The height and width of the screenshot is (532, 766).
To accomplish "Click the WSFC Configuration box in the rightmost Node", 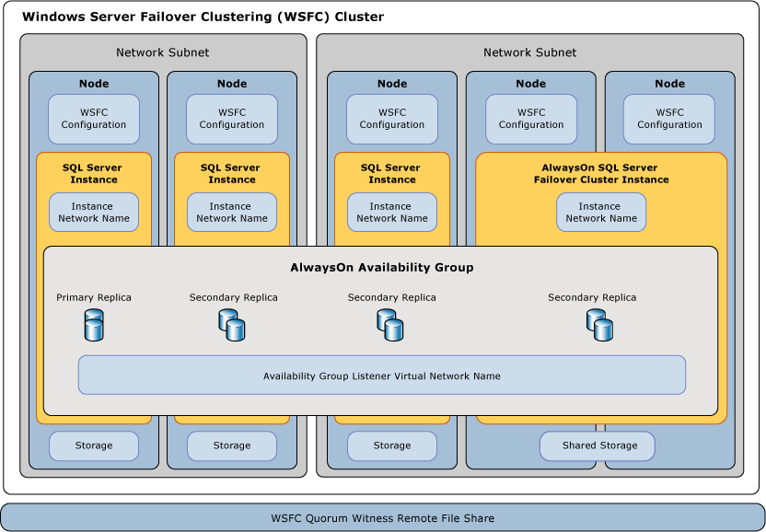I will 669,119.
